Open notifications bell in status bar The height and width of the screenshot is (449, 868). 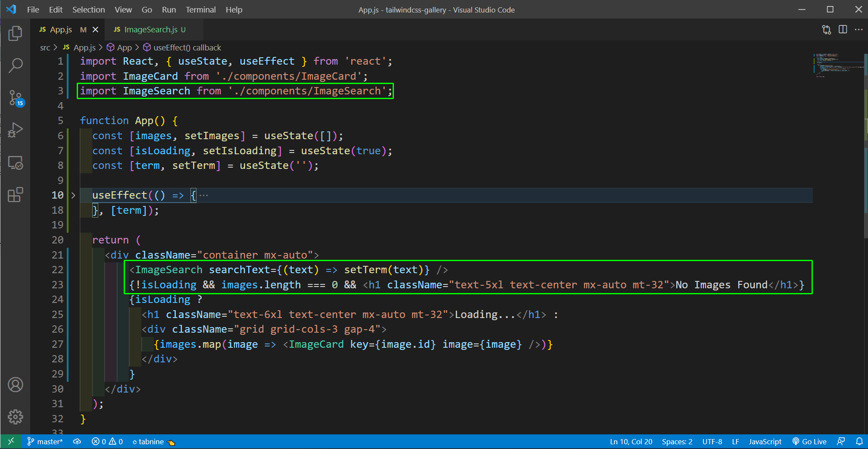pos(859,442)
